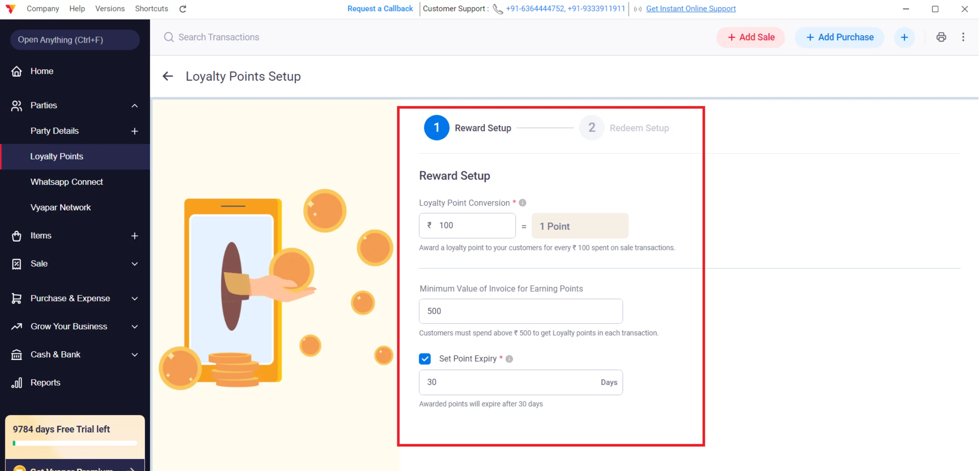Select the Items section in sidebar
Screen dimensions: 980x471
41,235
